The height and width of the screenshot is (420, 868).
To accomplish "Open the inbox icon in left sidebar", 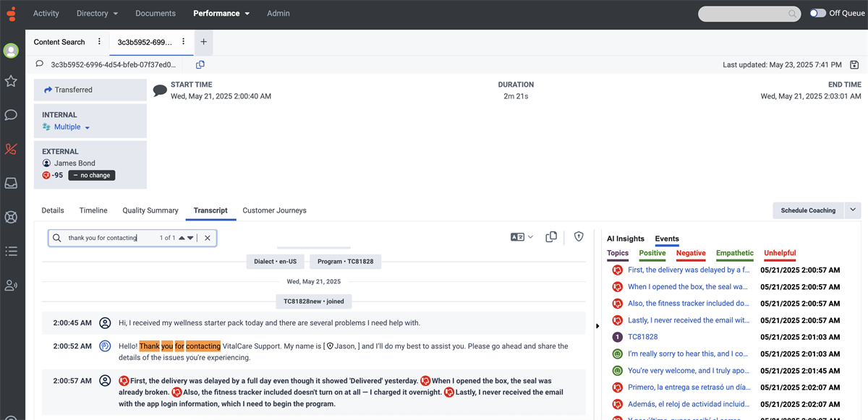I will pyautogui.click(x=11, y=183).
